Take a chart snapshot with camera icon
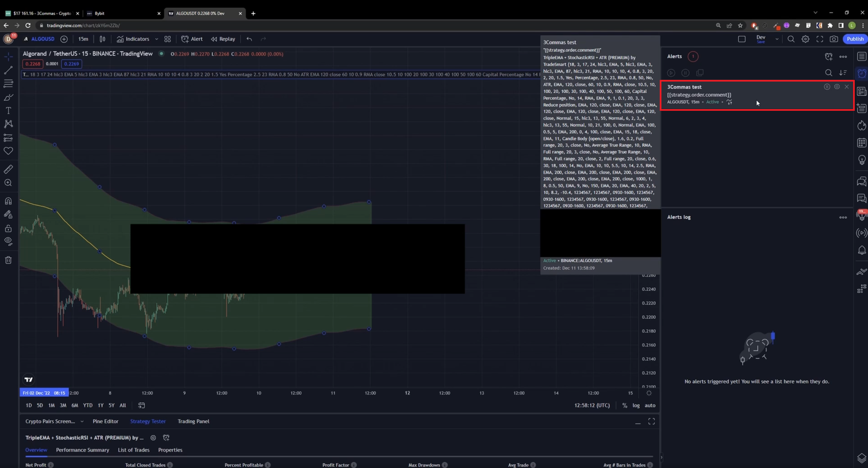The width and height of the screenshot is (868, 468). coord(834,39)
